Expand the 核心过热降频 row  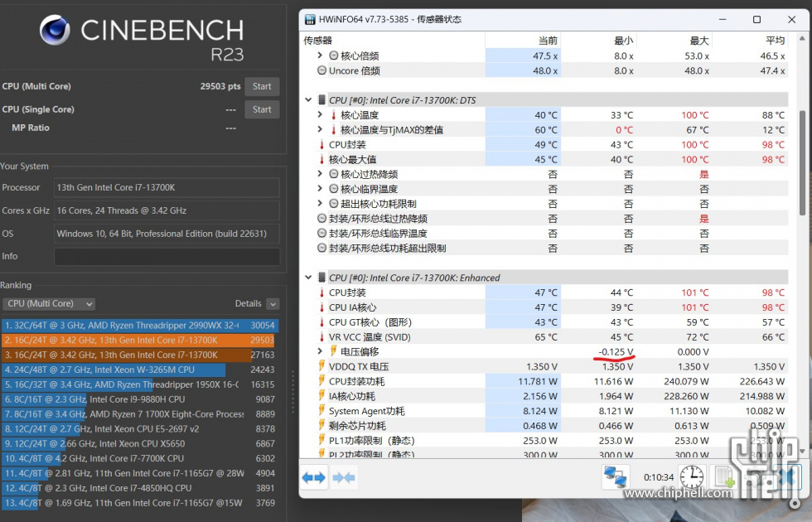pos(320,174)
